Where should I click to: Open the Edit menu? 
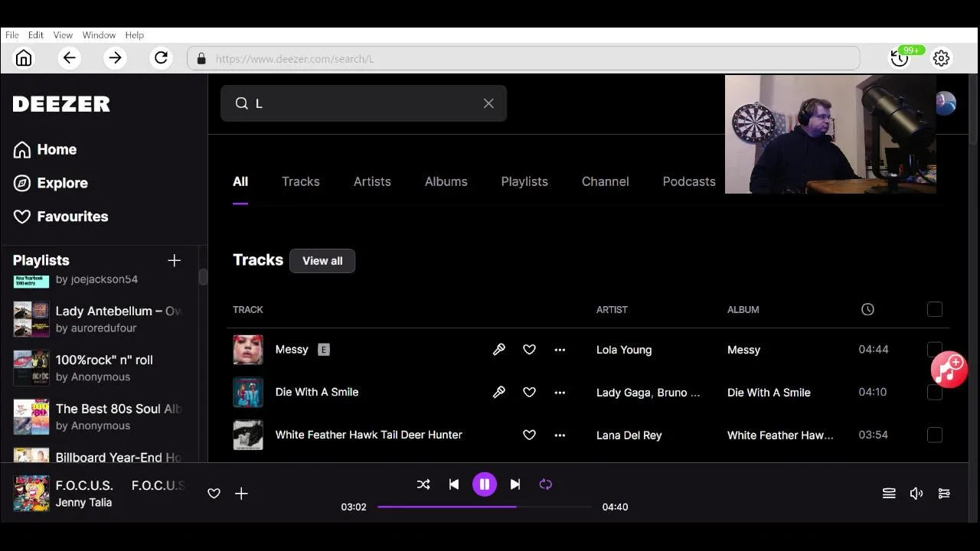(x=36, y=35)
